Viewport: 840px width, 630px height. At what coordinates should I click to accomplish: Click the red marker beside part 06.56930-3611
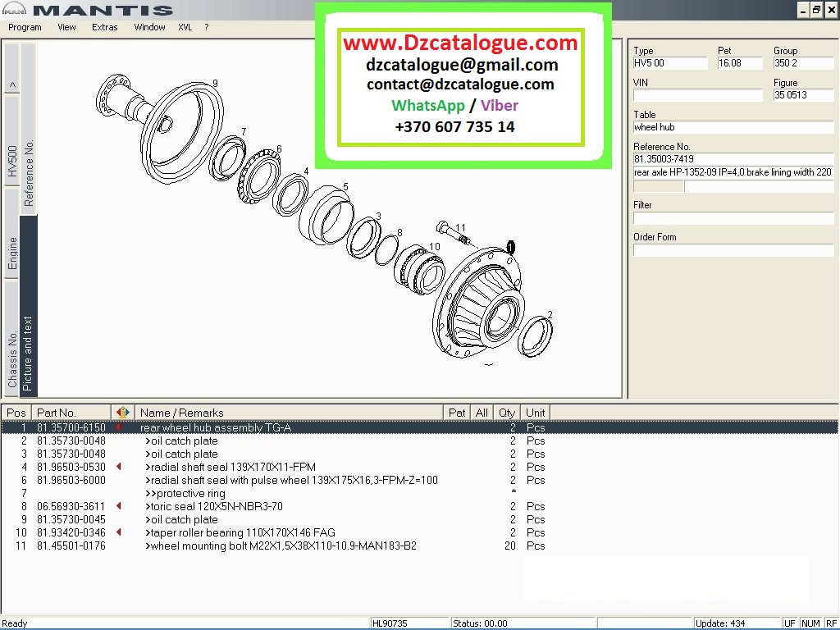coord(119,506)
